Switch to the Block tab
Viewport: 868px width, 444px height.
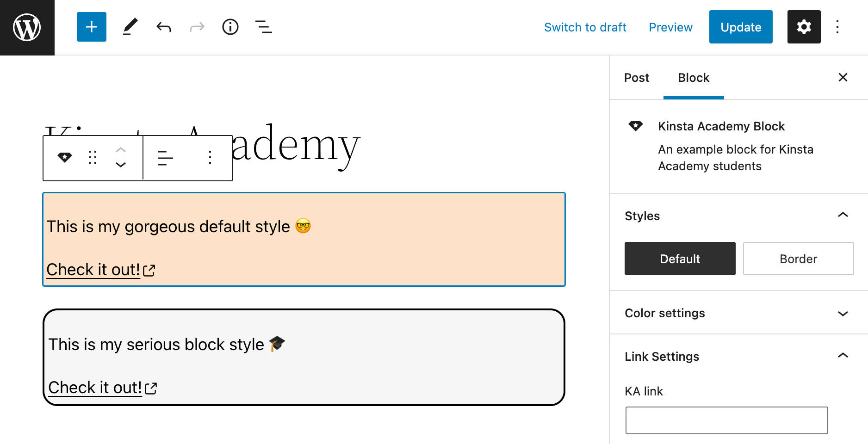(x=693, y=78)
